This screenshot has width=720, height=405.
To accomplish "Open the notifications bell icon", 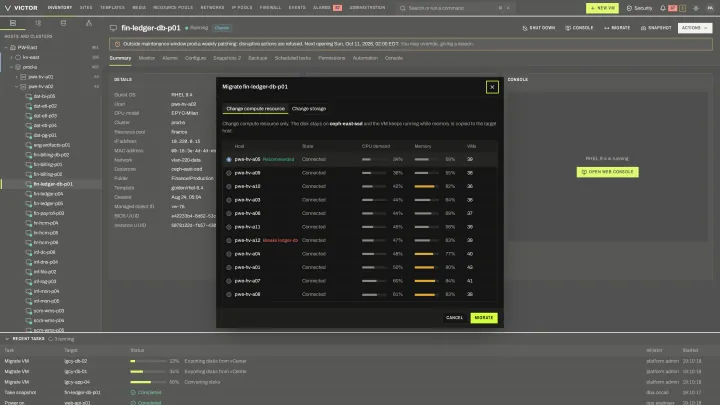I will tap(663, 8).
